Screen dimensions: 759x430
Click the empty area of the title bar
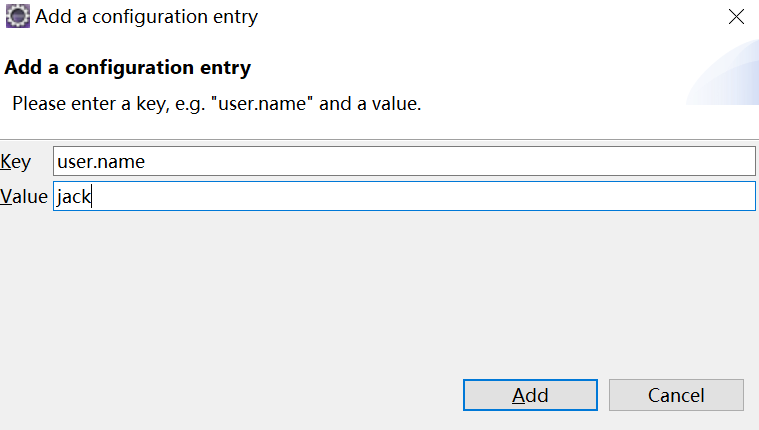pyautogui.click(x=480, y=16)
